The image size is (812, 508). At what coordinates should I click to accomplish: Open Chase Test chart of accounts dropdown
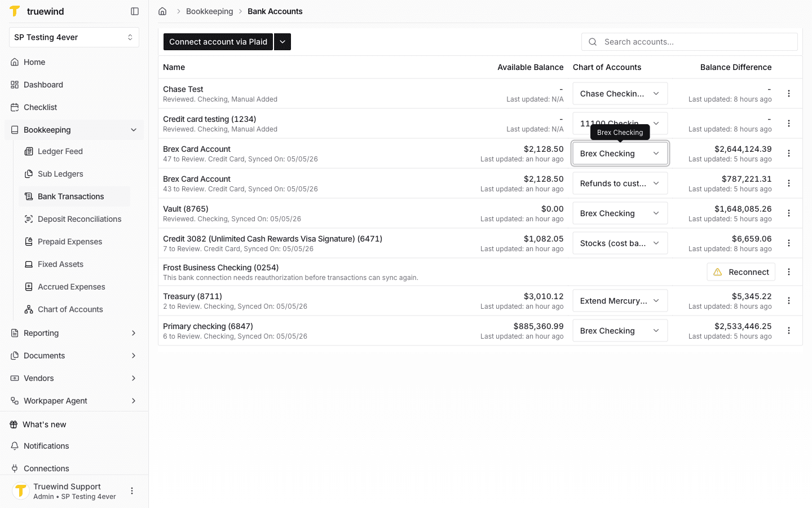click(620, 94)
